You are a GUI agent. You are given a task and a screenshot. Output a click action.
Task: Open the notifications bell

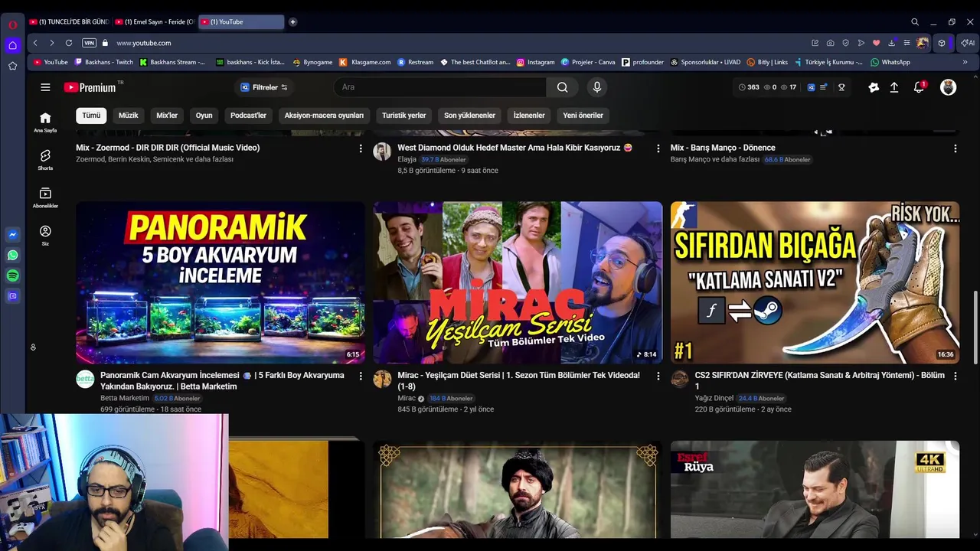(920, 87)
